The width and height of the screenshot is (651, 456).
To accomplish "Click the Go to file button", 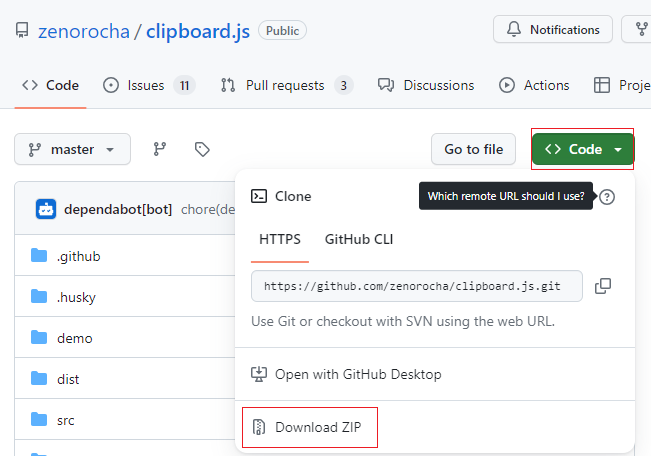I will point(473,149).
